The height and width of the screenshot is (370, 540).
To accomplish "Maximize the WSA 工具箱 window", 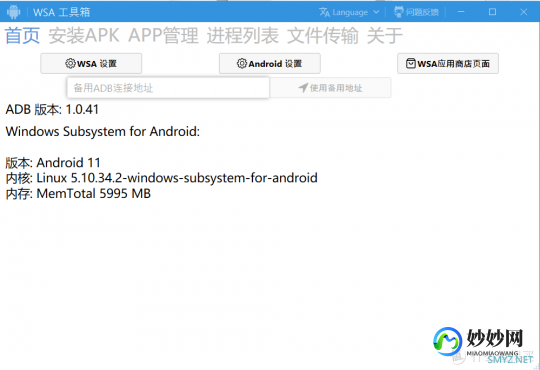I will click(x=492, y=12).
